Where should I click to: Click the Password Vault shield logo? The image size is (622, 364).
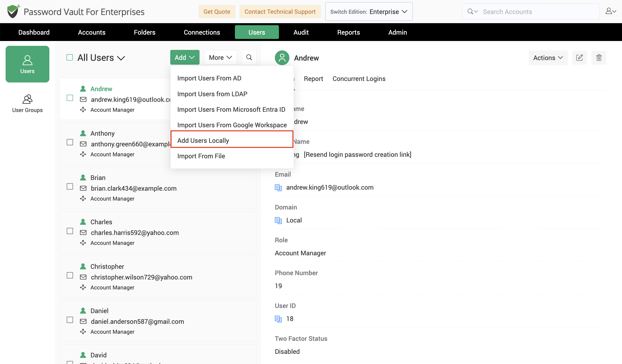point(13,11)
